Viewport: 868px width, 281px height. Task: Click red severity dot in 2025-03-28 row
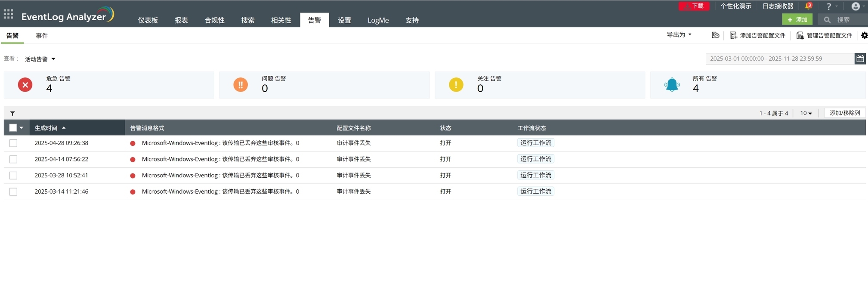coord(133,176)
